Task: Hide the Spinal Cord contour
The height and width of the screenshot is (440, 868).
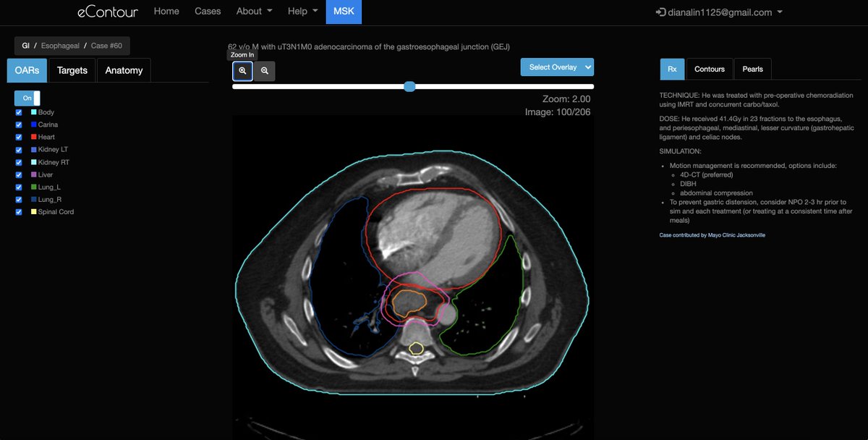Action: pyautogui.click(x=18, y=211)
